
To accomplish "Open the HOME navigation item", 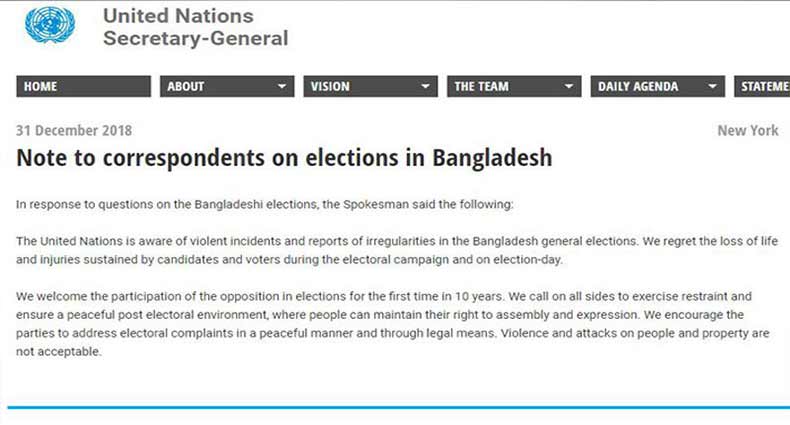I will pyautogui.click(x=41, y=87).
